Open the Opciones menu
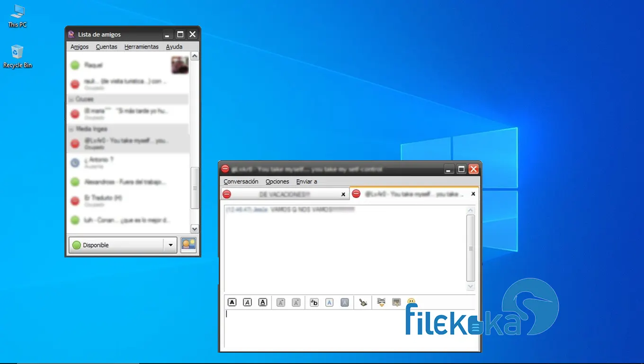Image resolution: width=644 pixels, height=364 pixels. (x=277, y=182)
